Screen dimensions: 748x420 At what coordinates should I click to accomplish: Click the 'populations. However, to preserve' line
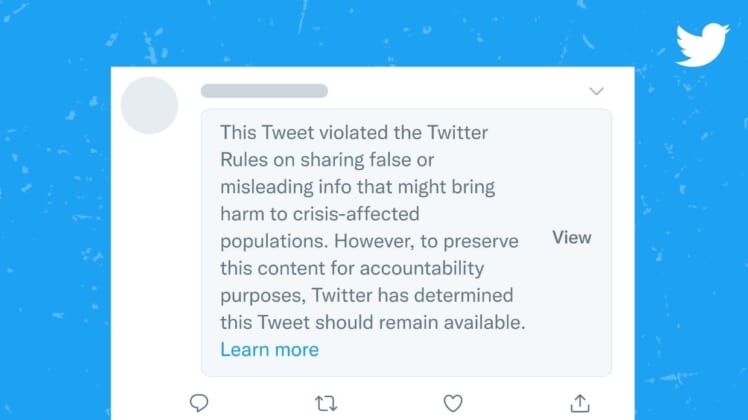tap(369, 241)
